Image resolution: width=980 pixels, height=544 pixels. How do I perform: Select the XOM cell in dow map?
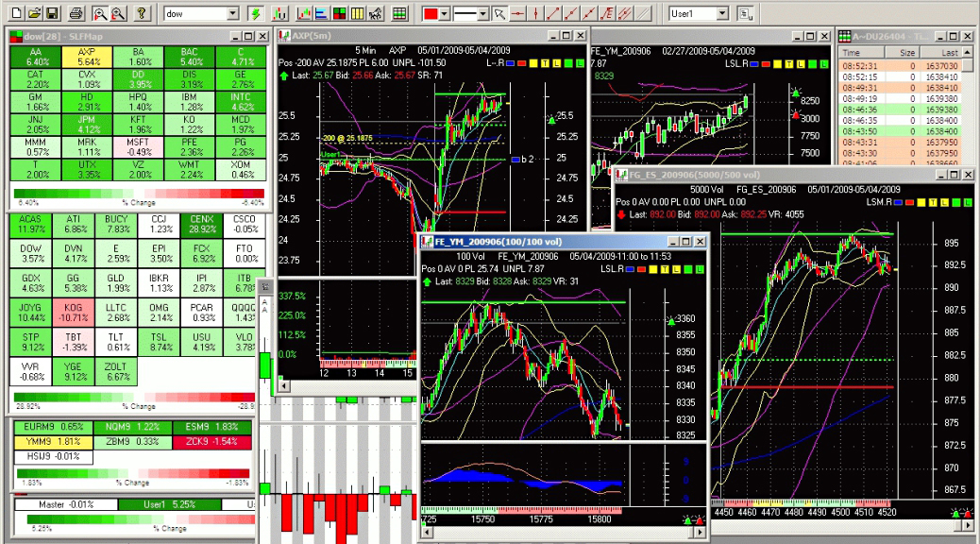[241, 169]
